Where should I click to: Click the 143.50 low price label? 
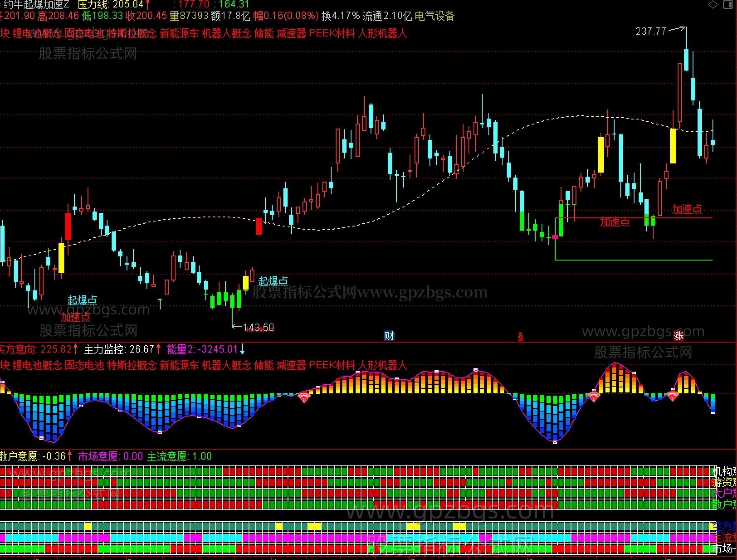pos(259,328)
